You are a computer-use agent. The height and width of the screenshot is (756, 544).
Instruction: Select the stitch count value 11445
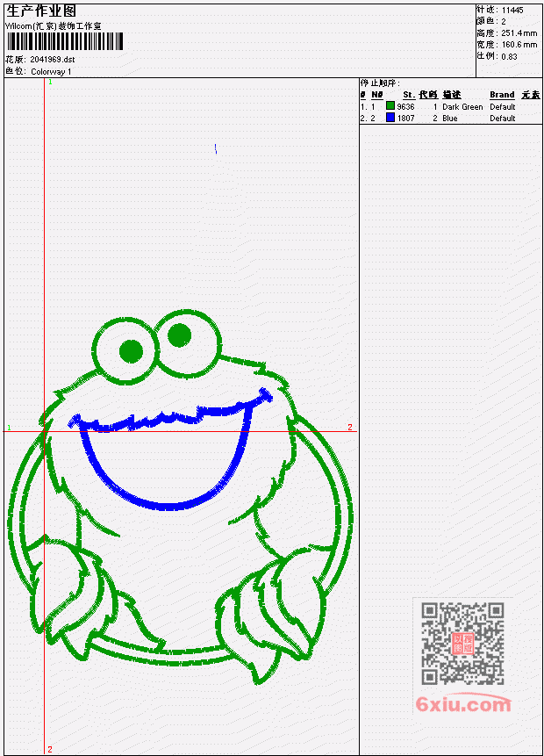point(512,11)
